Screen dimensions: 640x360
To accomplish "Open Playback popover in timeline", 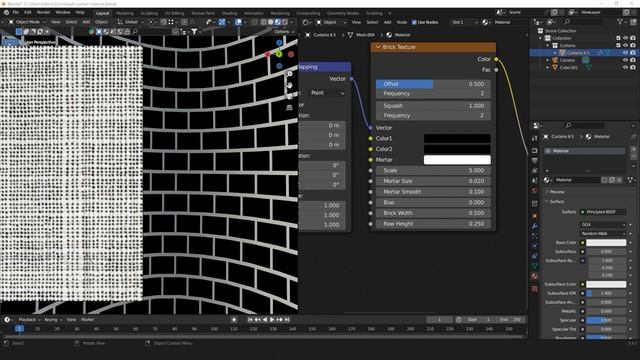I will (29, 320).
